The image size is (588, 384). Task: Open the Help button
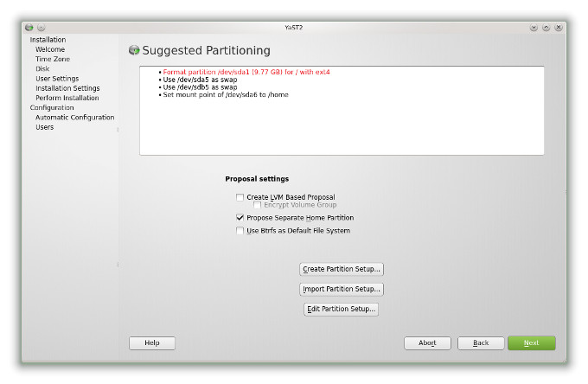coord(152,343)
